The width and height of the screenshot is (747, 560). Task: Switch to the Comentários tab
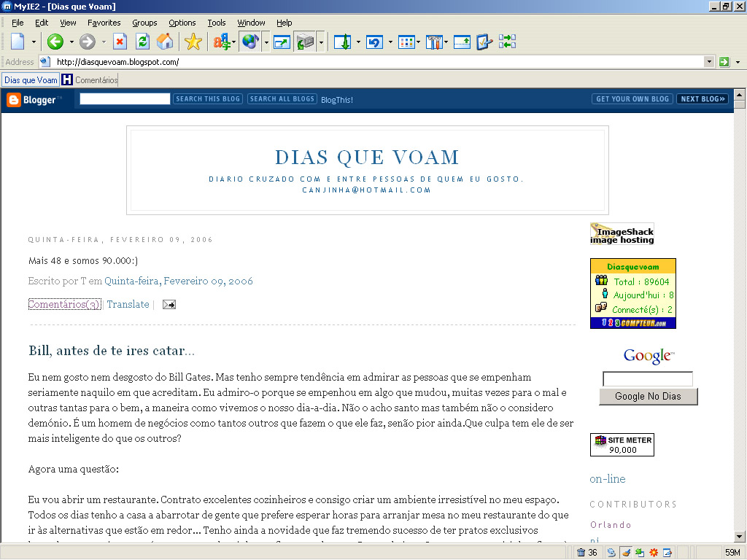point(96,80)
